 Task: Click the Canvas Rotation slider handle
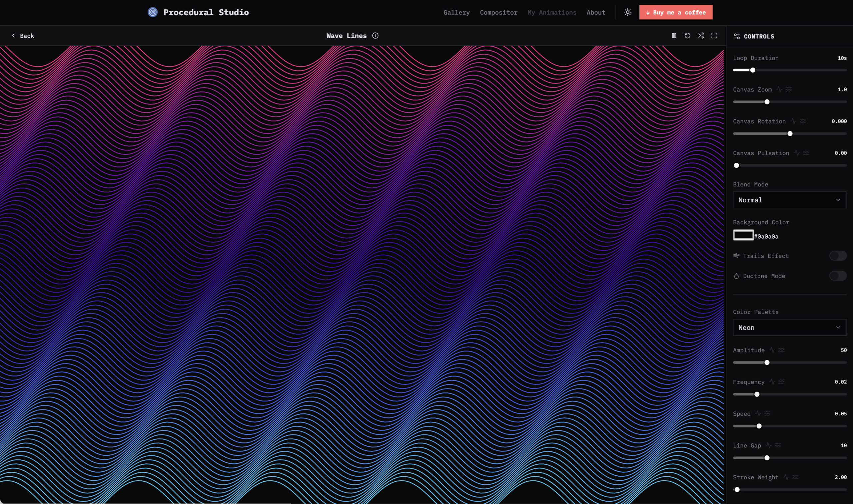(790, 134)
